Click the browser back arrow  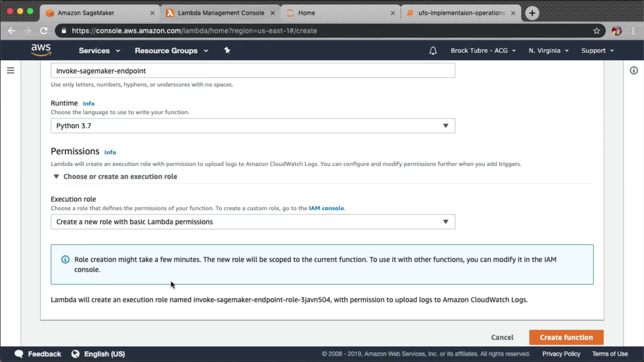[x=12, y=31]
